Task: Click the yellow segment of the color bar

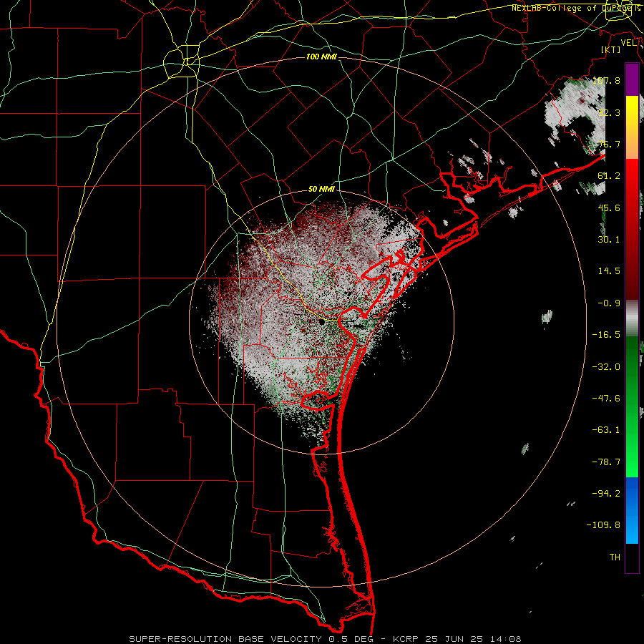Action: pyautogui.click(x=632, y=111)
